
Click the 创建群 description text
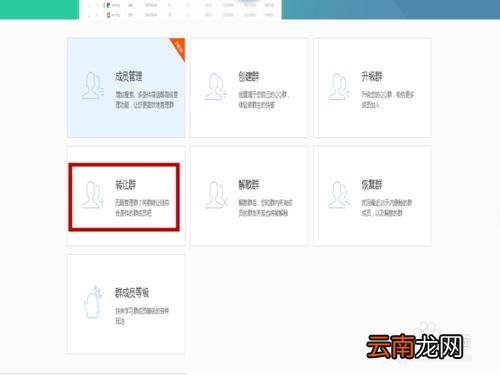pyautogui.click(x=264, y=100)
